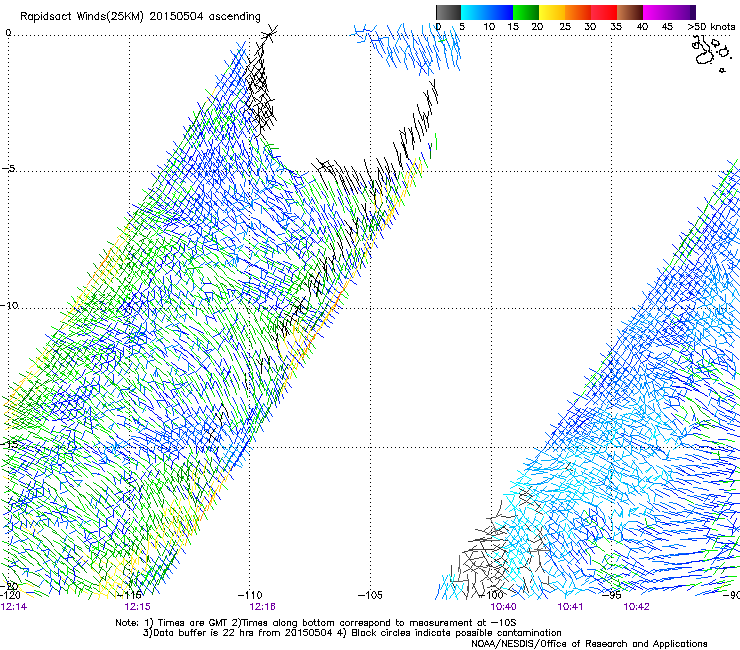Pick the green 15–20 knots legend swatch
740x650 pixels.
(526, 12)
